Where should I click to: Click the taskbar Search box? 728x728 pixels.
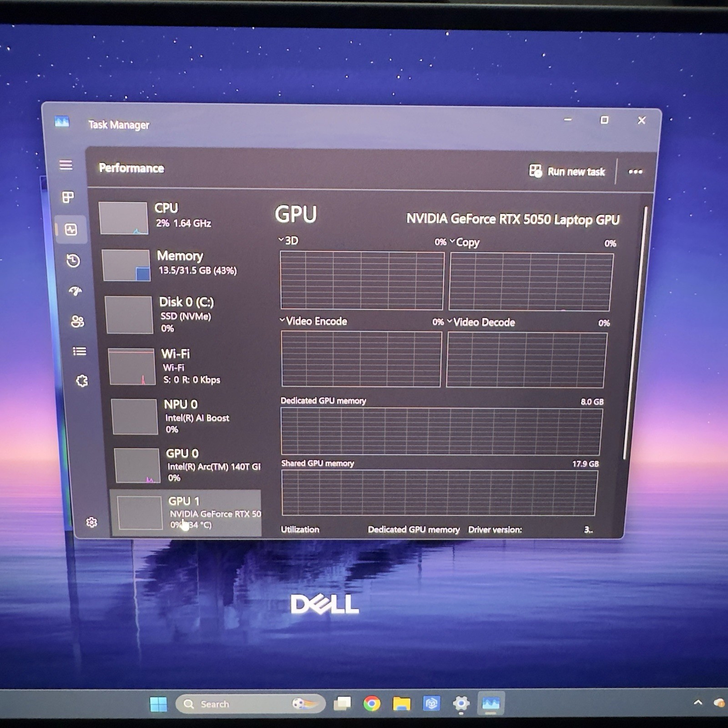250,704
